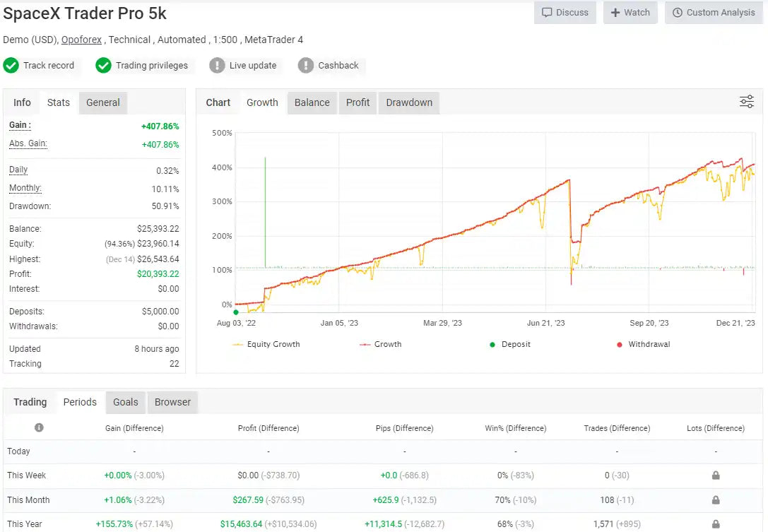Open the Opoforex broker link
Screen dimensions: 768x532
(83, 40)
